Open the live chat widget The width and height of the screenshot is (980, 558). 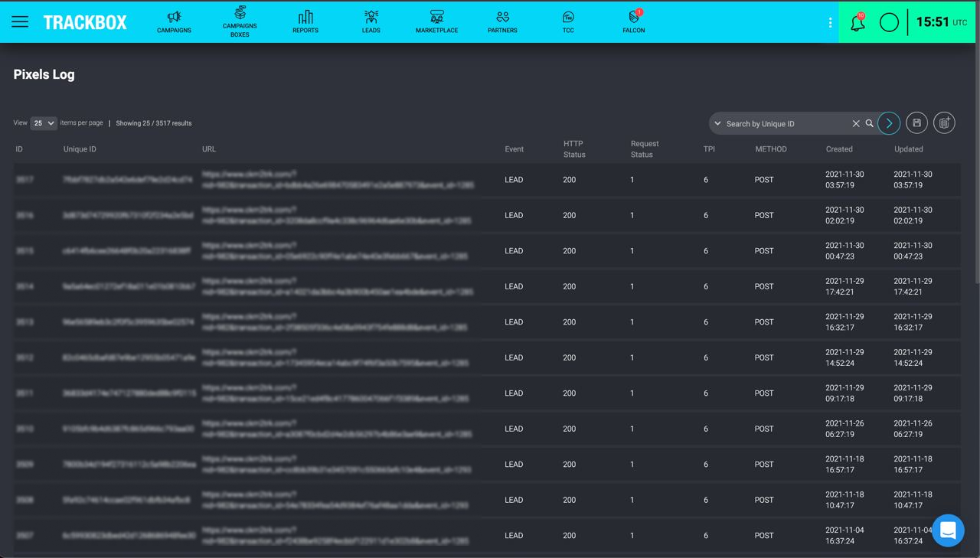pos(948,530)
